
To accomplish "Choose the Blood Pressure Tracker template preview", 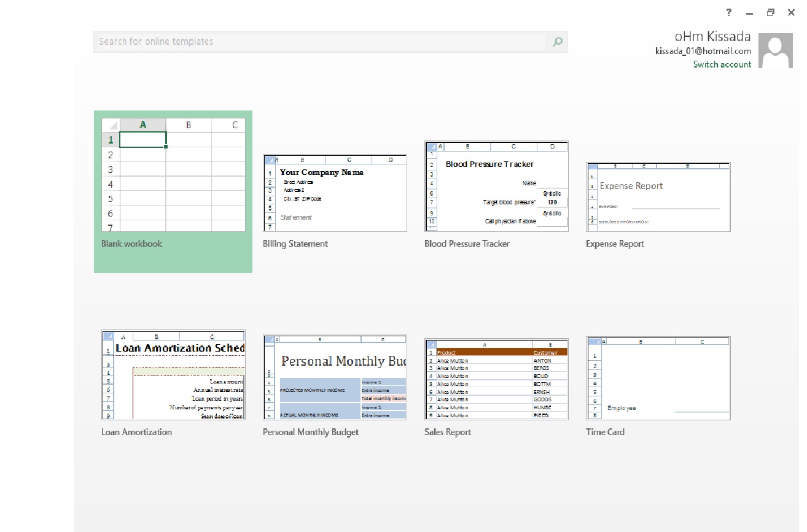I will click(x=496, y=186).
